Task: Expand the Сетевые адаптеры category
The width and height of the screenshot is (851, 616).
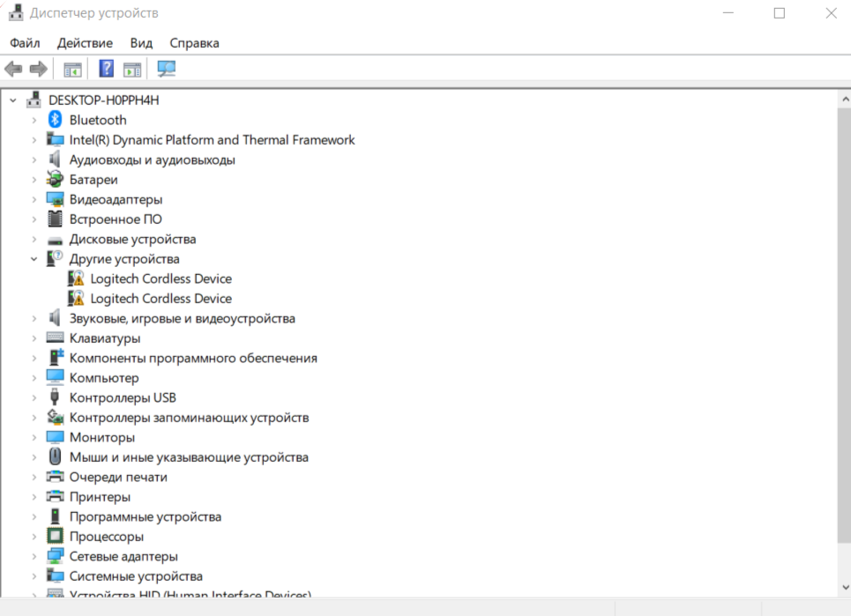Action: pyautogui.click(x=34, y=557)
